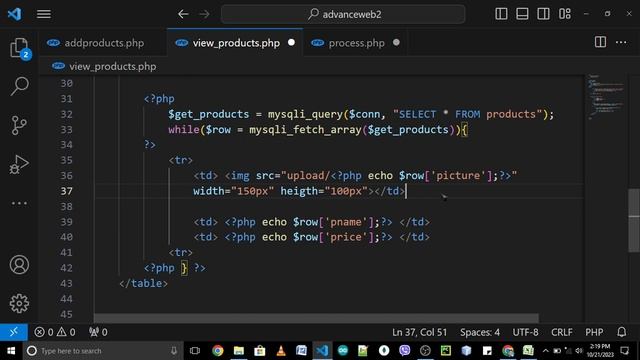Go forward with the right arrow
640x360 pixels.
coord(204,14)
